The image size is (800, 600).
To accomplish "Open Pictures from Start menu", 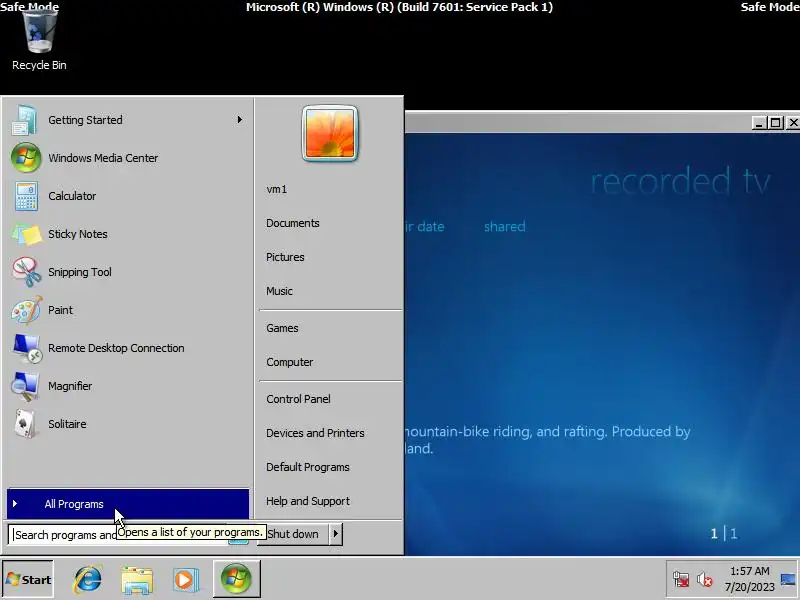I will tap(285, 257).
